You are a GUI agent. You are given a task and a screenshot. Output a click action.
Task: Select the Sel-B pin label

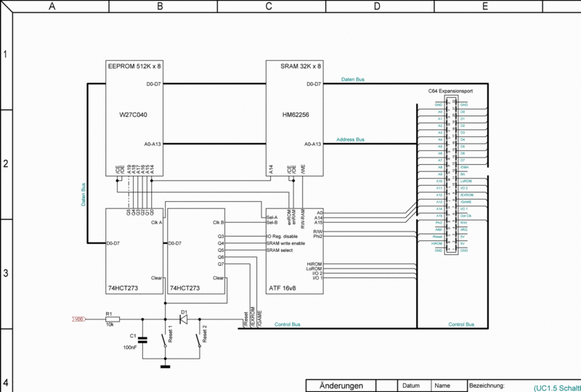coord(272,222)
